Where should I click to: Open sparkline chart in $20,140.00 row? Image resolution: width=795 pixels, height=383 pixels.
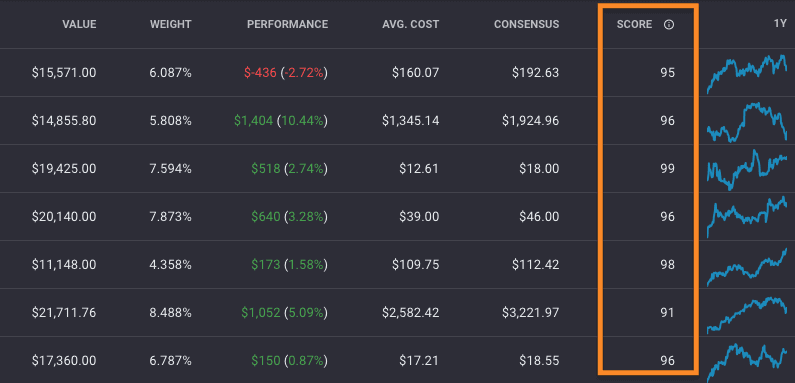(747, 217)
